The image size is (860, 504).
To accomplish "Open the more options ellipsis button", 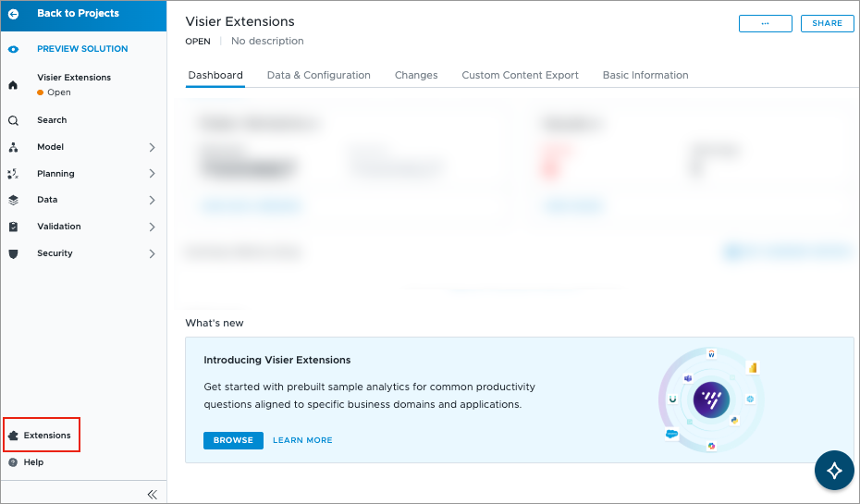I will 765,24.
